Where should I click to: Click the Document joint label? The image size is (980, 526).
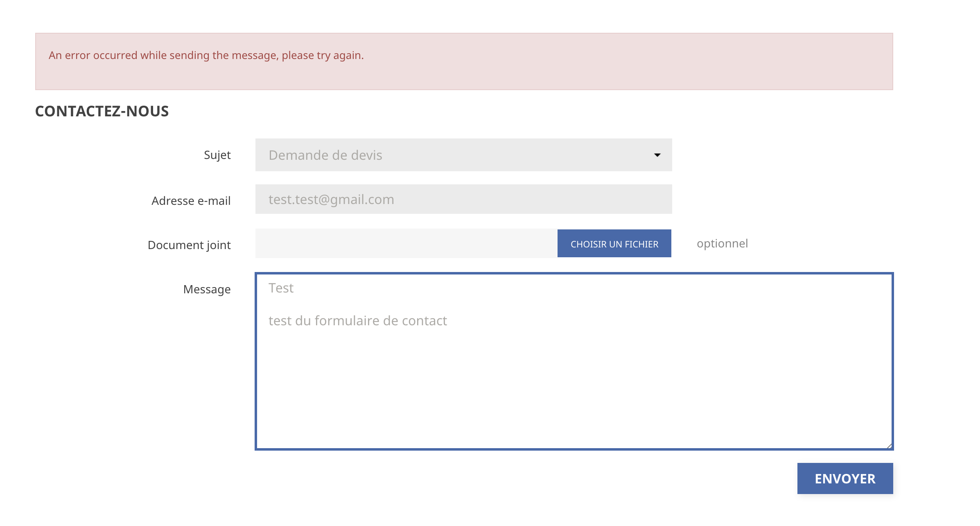coord(189,245)
